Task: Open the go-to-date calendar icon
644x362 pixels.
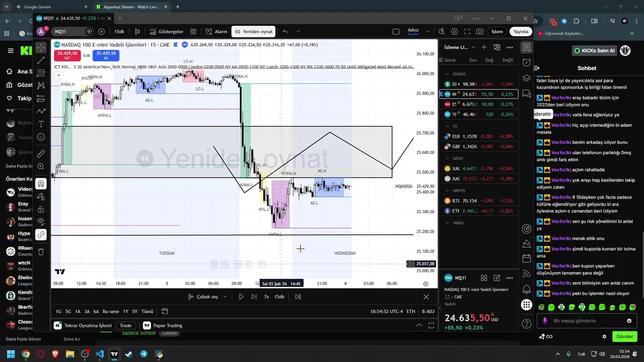Action: (164, 311)
